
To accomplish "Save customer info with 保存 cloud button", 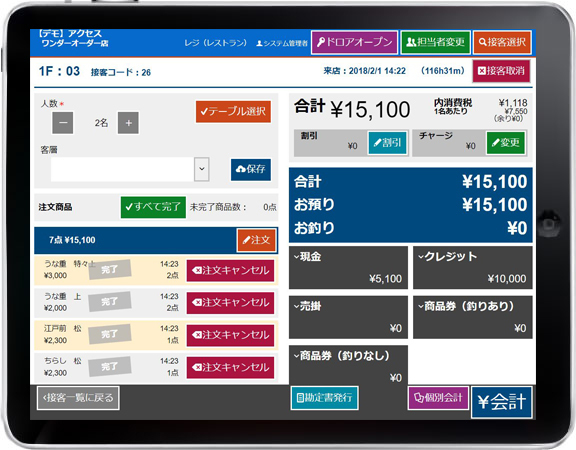I will click(x=251, y=169).
